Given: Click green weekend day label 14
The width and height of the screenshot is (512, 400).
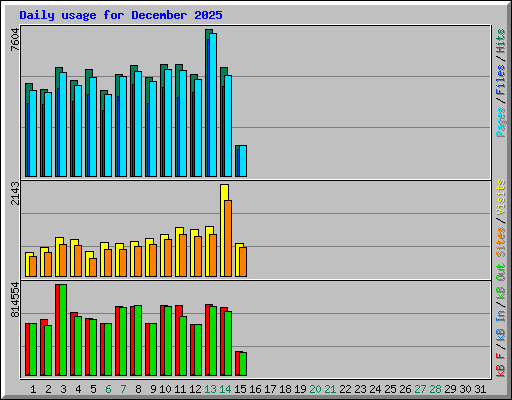Looking at the screenshot, I should pyautogui.click(x=225, y=389).
